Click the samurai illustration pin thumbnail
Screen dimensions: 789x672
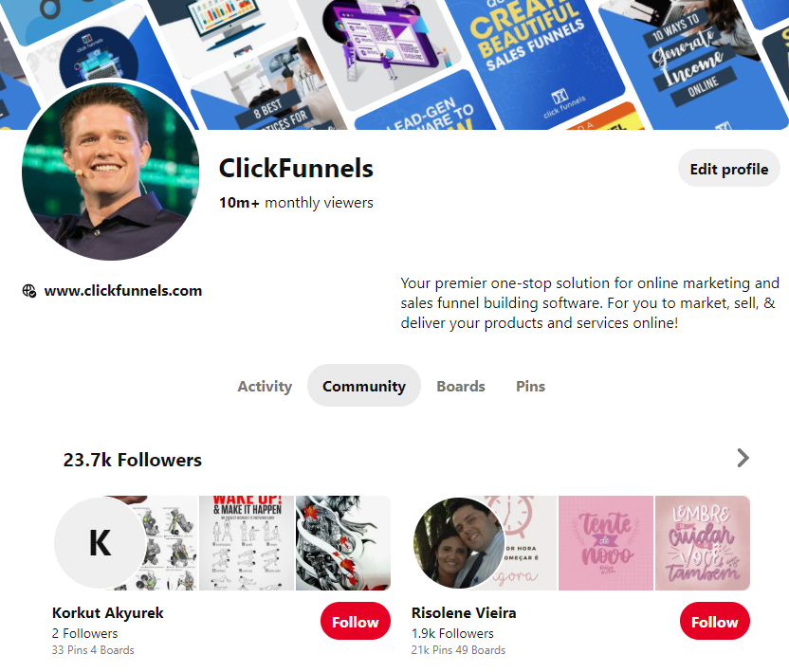click(343, 543)
